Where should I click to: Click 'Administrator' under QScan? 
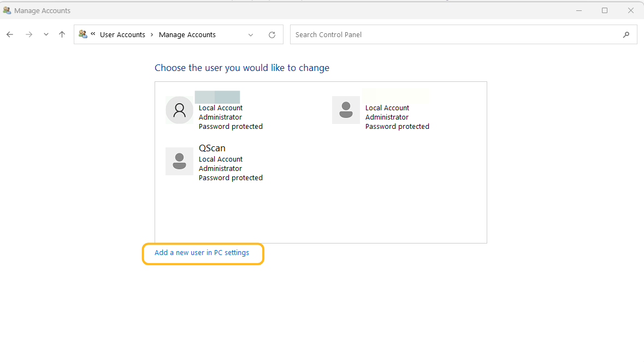pos(220,168)
